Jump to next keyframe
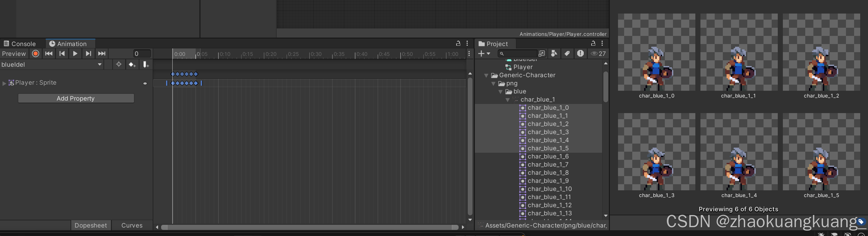Screen dimensions: 868x236 click(x=88, y=53)
